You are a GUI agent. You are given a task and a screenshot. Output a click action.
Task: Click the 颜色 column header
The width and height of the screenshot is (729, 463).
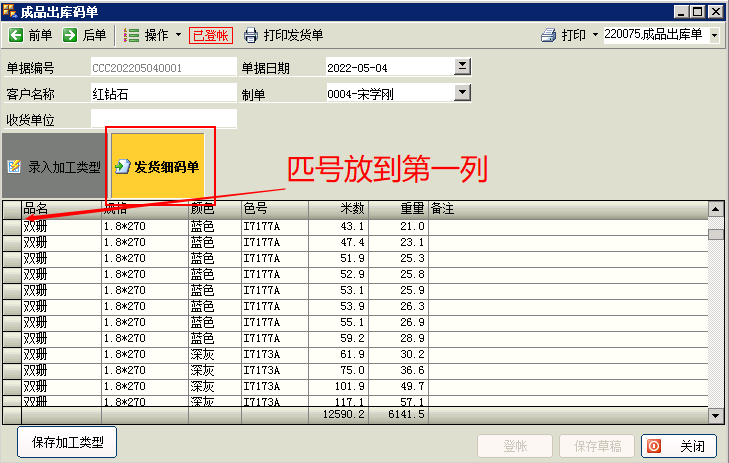click(215, 209)
